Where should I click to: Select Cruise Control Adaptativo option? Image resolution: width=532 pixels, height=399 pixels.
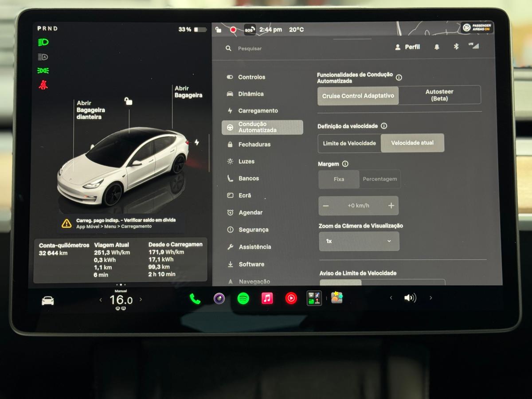pyautogui.click(x=358, y=96)
